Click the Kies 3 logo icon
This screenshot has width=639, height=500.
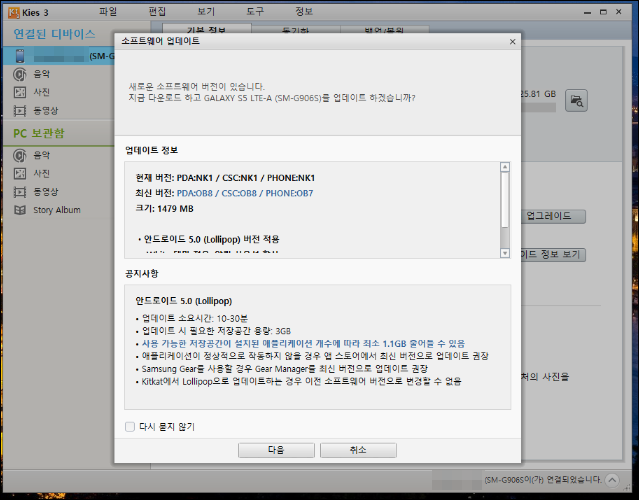pos(13,13)
